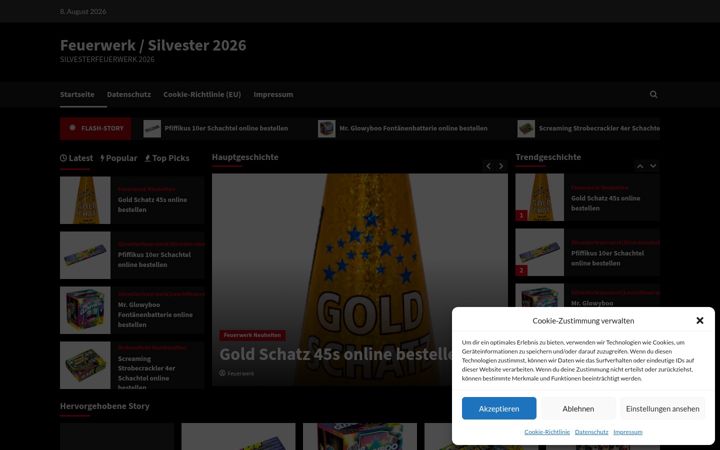Open Cookie-Richtlinie (EU) navigation item

pos(202,95)
